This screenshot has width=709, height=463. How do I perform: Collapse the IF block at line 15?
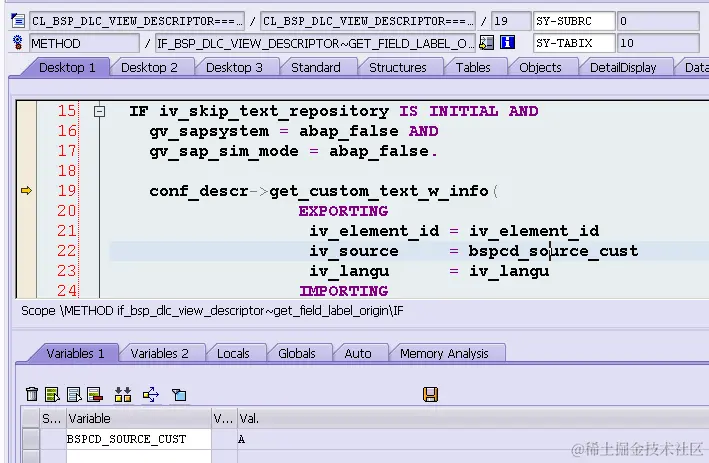(99, 111)
